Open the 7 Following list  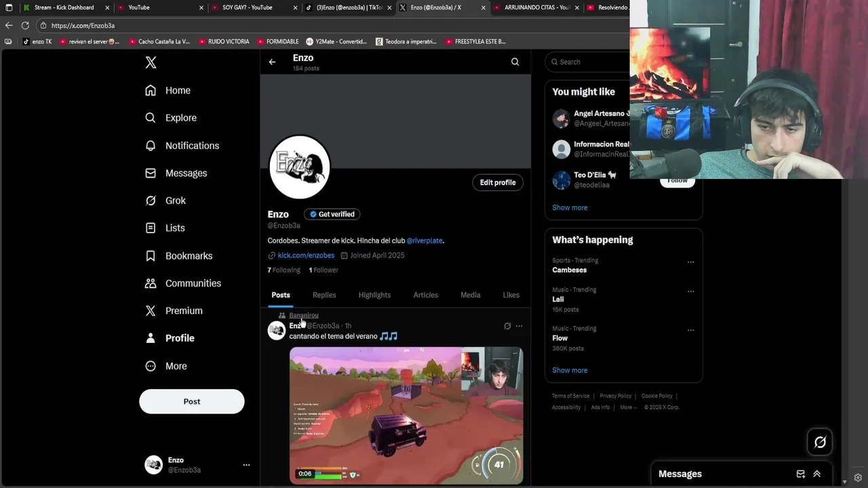click(x=283, y=270)
